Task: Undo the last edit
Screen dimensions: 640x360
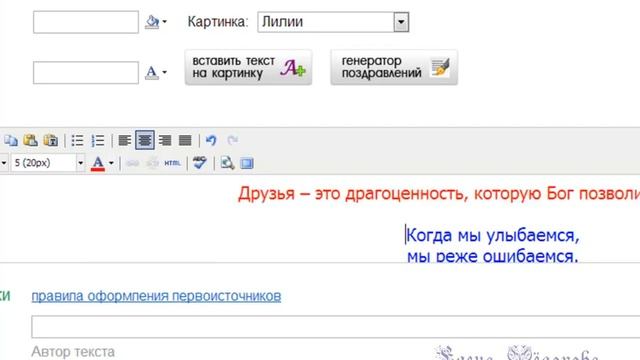Action: click(x=211, y=140)
